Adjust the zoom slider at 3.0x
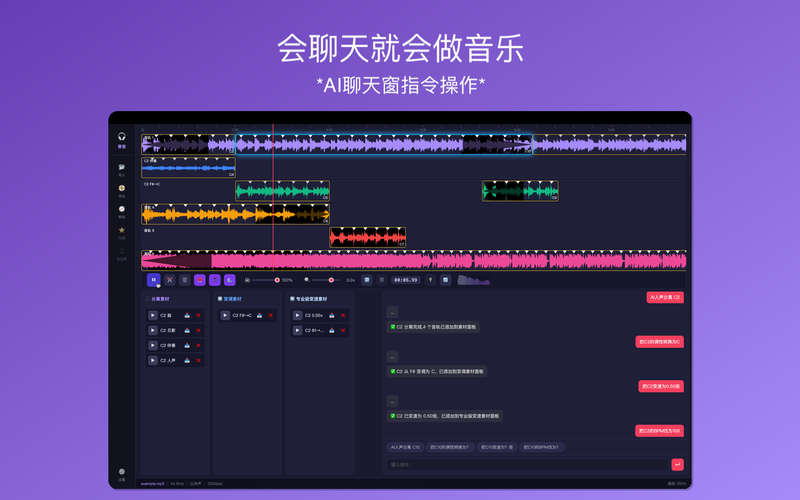Viewport: 800px width, 500px height. [325, 280]
